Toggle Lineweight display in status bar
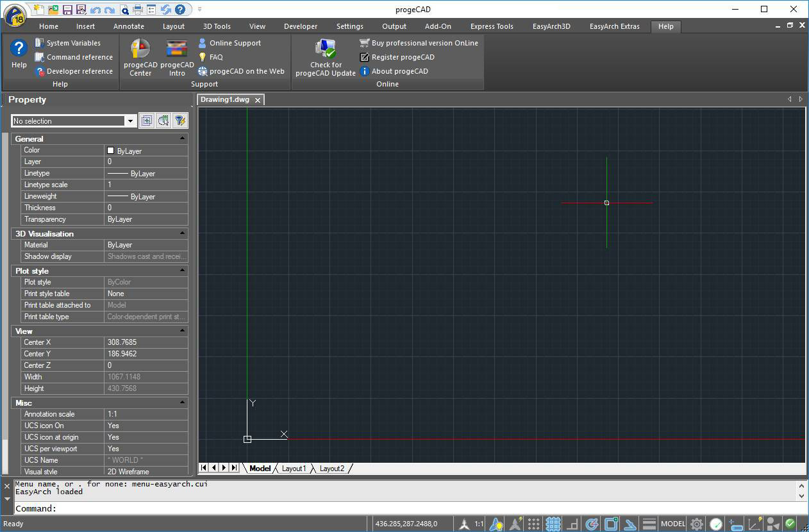 pos(649,524)
